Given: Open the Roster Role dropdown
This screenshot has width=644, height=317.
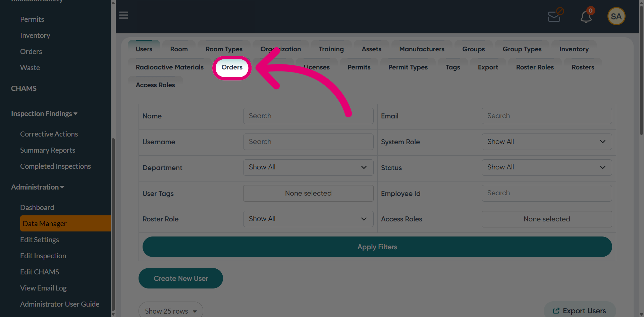Looking at the screenshot, I should click(x=308, y=219).
